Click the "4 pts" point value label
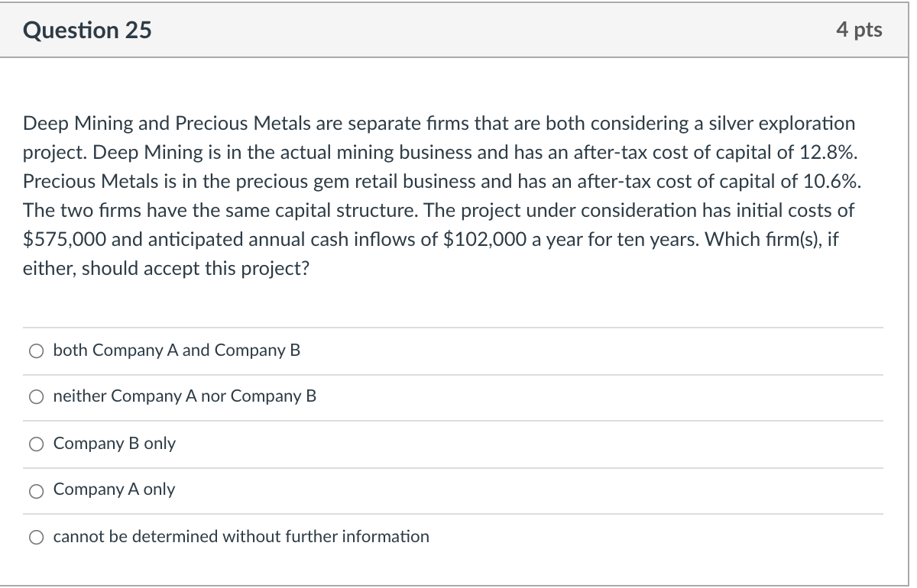 pyautogui.click(x=860, y=30)
